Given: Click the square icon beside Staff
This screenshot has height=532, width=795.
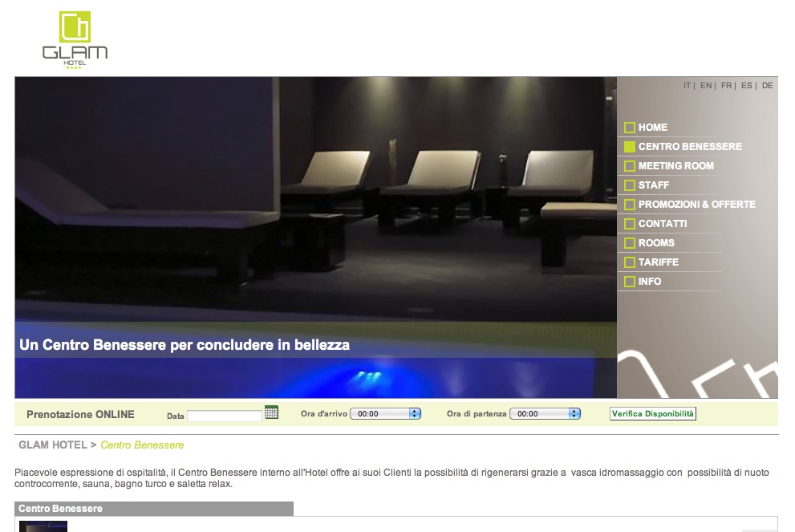Looking at the screenshot, I should (x=630, y=185).
